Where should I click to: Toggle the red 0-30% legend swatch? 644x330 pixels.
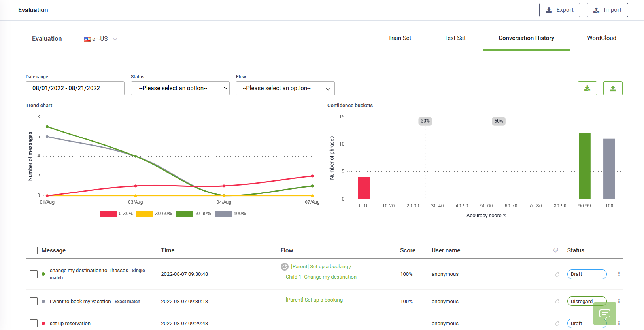click(108, 214)
